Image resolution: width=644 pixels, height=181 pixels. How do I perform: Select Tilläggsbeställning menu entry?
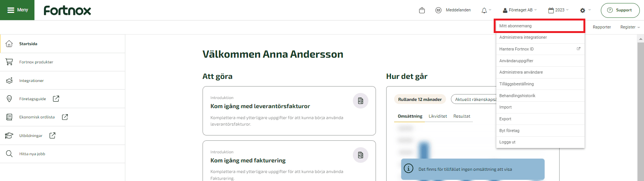click(x=540, y=84)
